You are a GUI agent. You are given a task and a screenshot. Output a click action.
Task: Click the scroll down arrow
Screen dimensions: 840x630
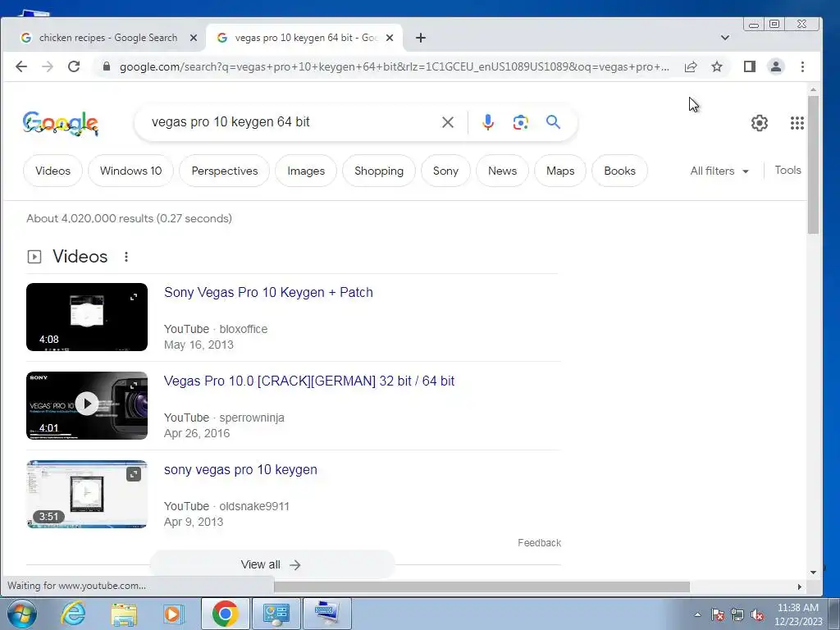(813, 572)
